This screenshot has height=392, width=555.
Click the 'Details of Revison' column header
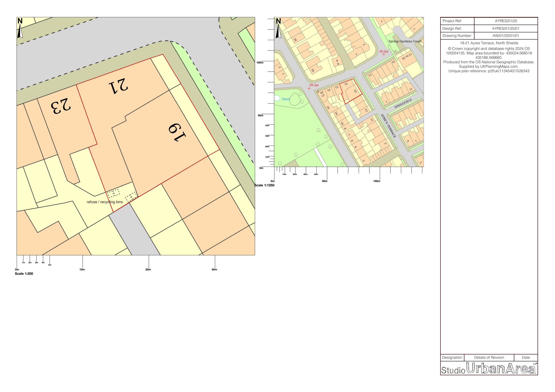(x=489, y=357)
